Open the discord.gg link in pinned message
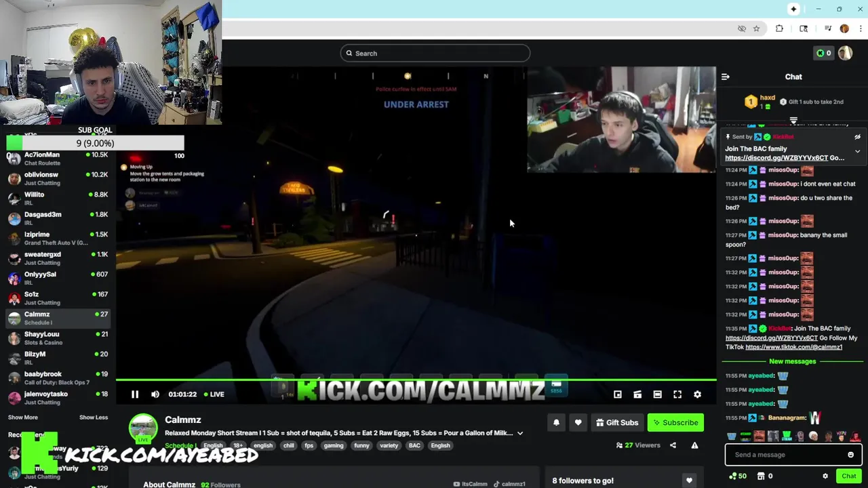The height and width of the screenshot is (488, 868). 776,158
